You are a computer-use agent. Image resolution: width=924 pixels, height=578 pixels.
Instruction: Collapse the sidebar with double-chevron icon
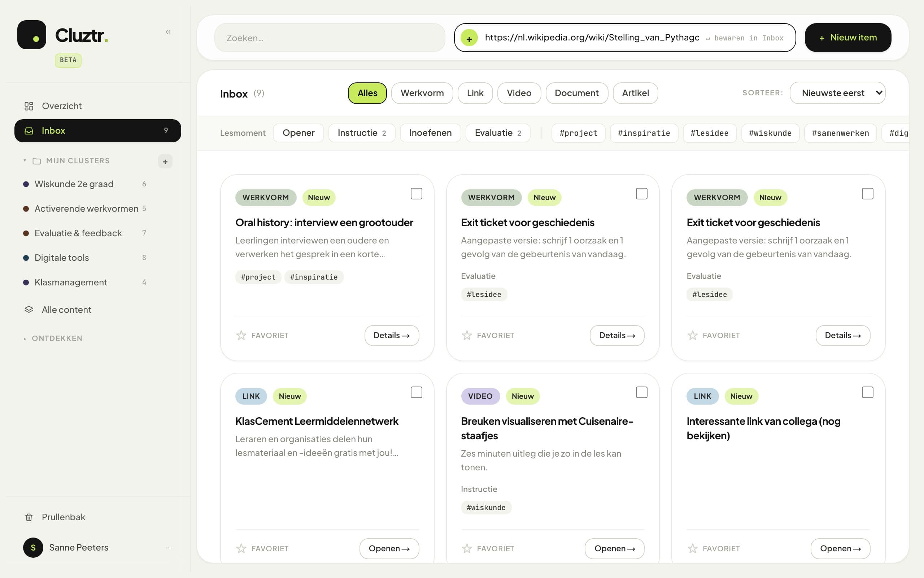point(168,32)
